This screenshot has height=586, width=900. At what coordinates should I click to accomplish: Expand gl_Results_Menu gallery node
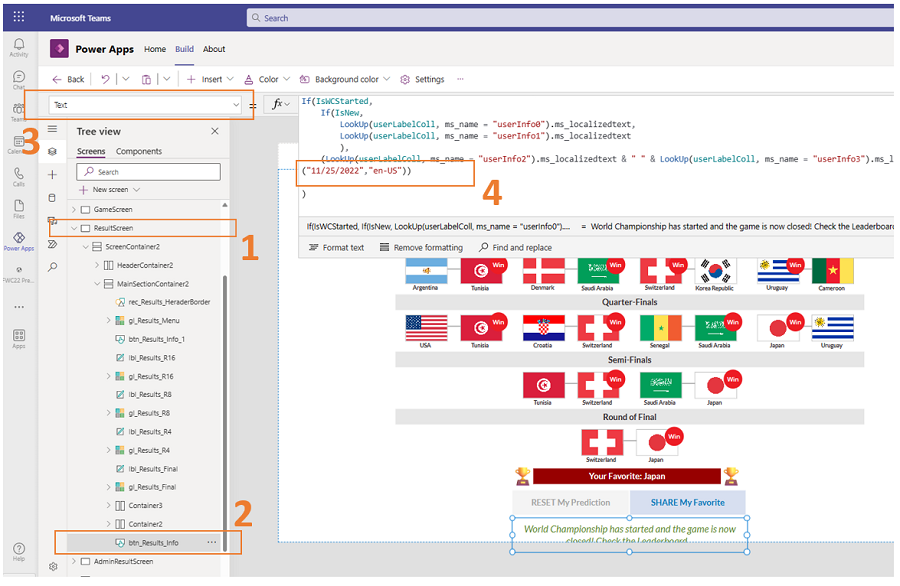click(x=108, y=320)
